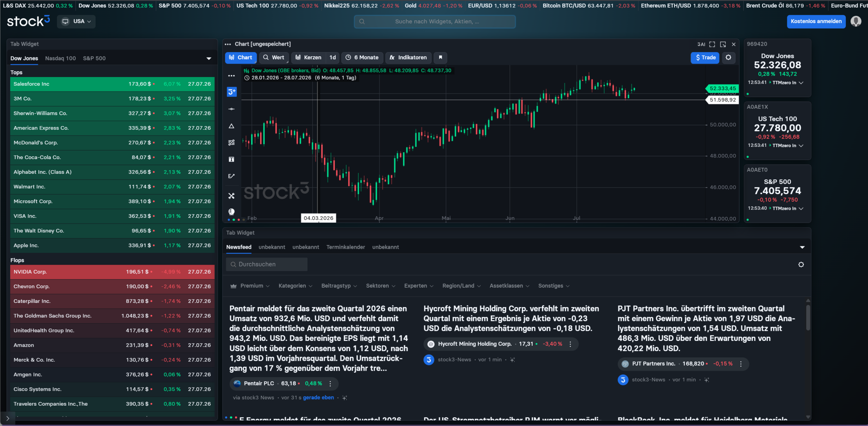Open the NVIDIA Corp. row in Flops
The height and width of the screenshot is (426, 868).
point(112,272)
